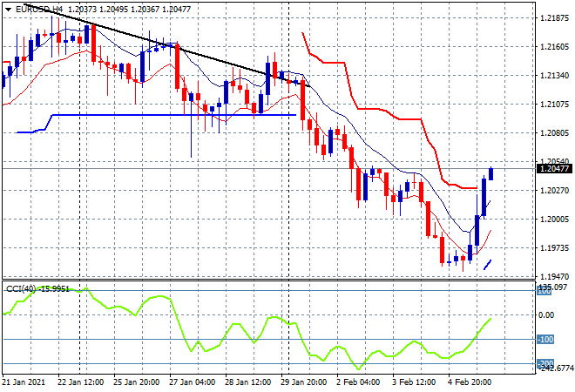Click the 1.21875 price scale label
The image size is (575, 392).
(554, 17)
